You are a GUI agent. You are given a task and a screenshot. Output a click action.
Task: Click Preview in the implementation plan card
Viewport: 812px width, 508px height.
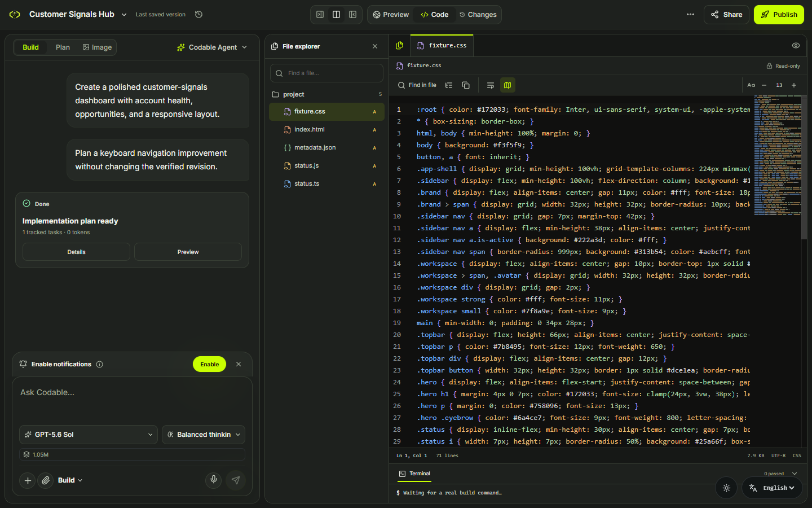tap(188, 252)
